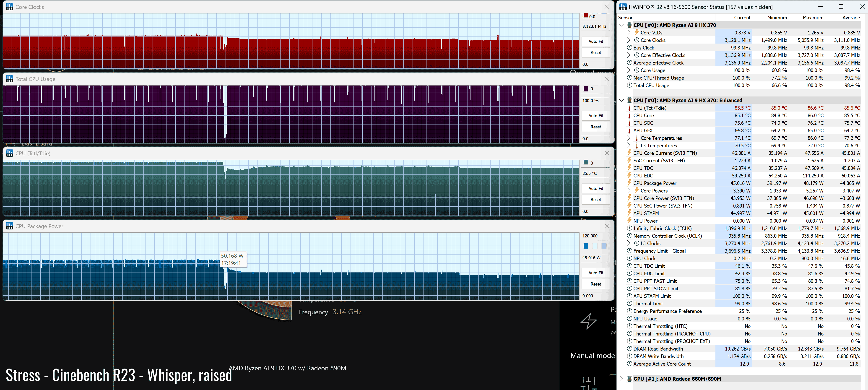Click HWiNFO Sensor Status window app icon
Viewport: 868px width, 390px height.
[x=623, y=7]
